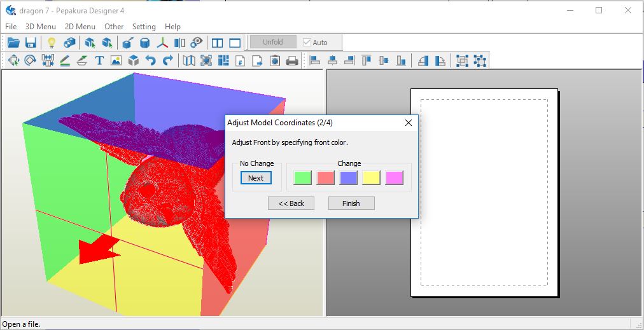
Task: Click the align top icon
Action: coord(367,61)
